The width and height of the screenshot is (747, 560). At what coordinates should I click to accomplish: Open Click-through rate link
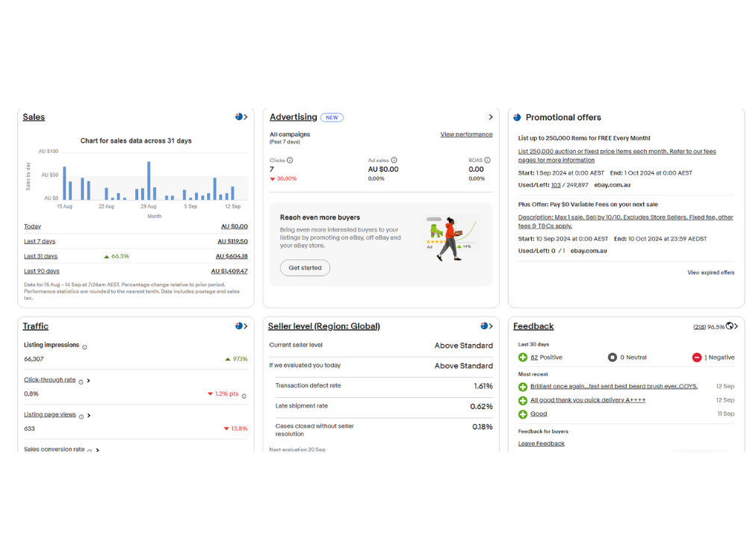pos(49,380)
